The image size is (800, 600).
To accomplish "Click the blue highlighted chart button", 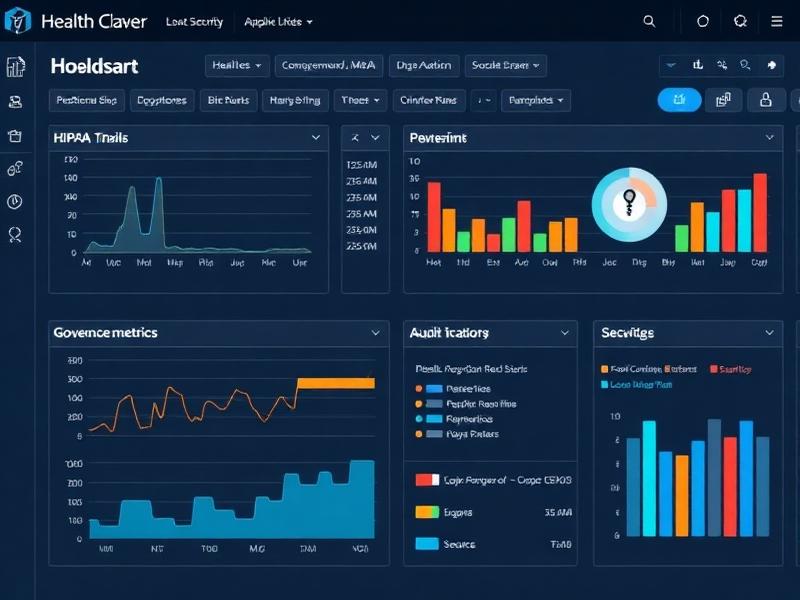I will coord(679,99).
